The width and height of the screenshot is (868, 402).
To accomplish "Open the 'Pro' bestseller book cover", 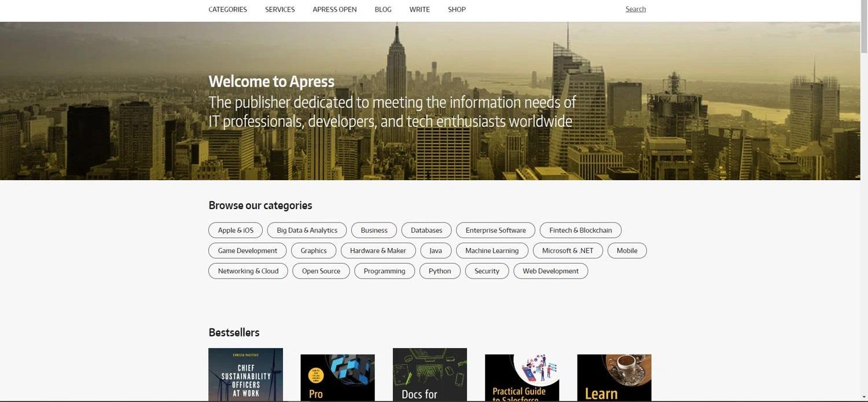I will point(337,378).
